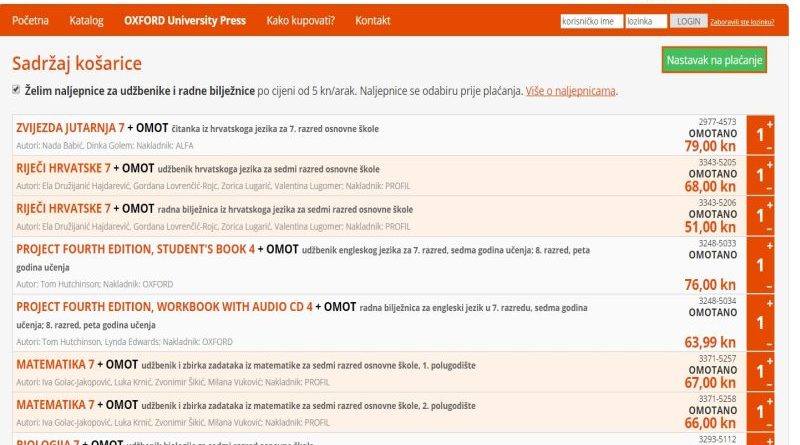Click the price '76,00 kn'

pyautogui.click(x=710, y=285)
